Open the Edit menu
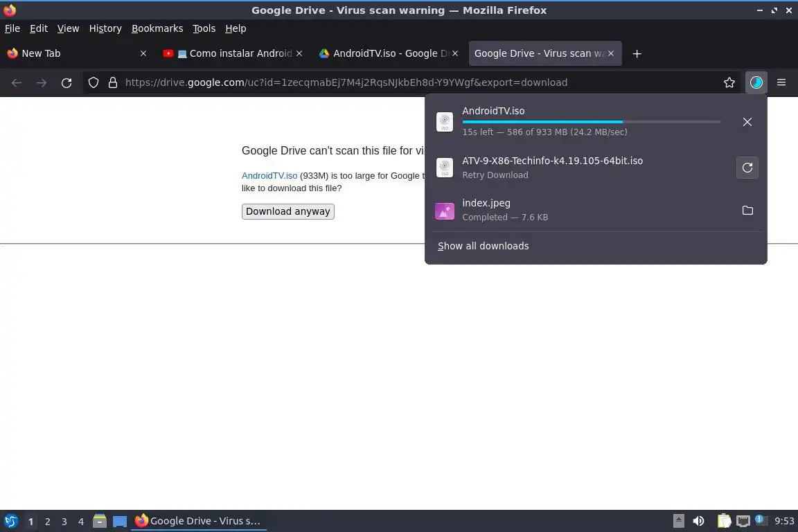This screenshot has height=532, width=798. tap(39, 28)
